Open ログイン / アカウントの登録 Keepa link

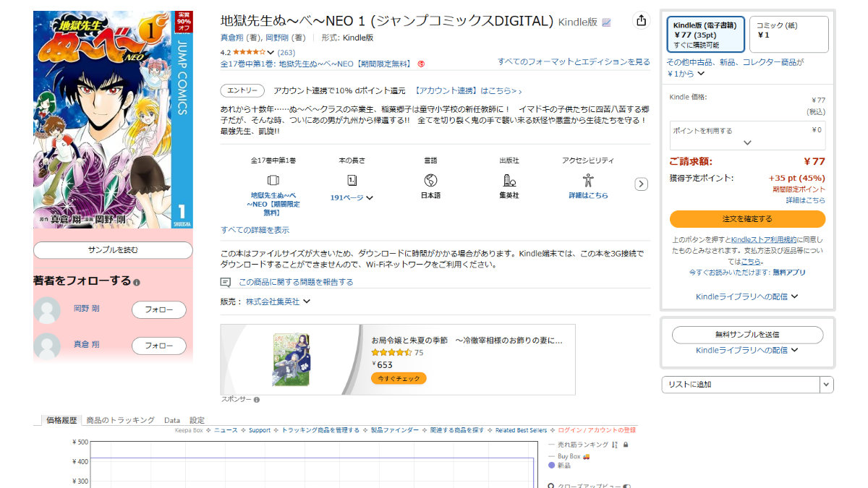(597, 430)
